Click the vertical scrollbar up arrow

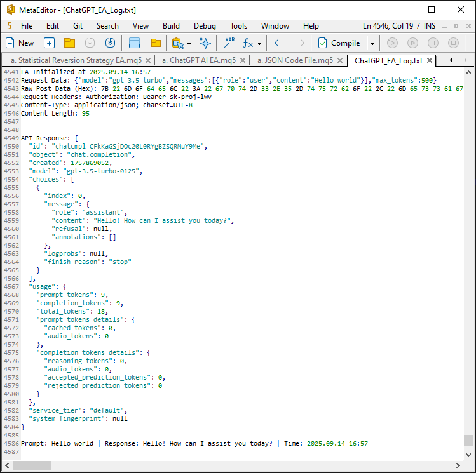tap(468, 72)
